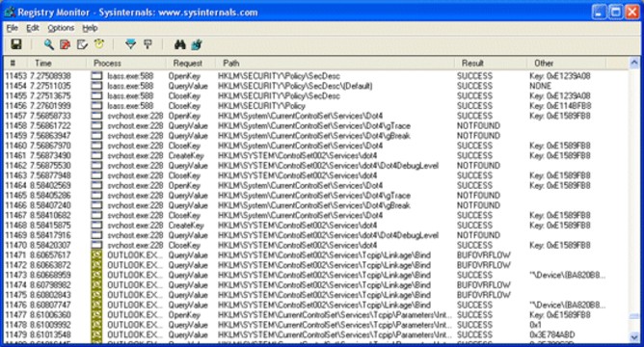The width and height of the screenshot is (644, 347).
Task: Click the Request column header
Action: 191,63
